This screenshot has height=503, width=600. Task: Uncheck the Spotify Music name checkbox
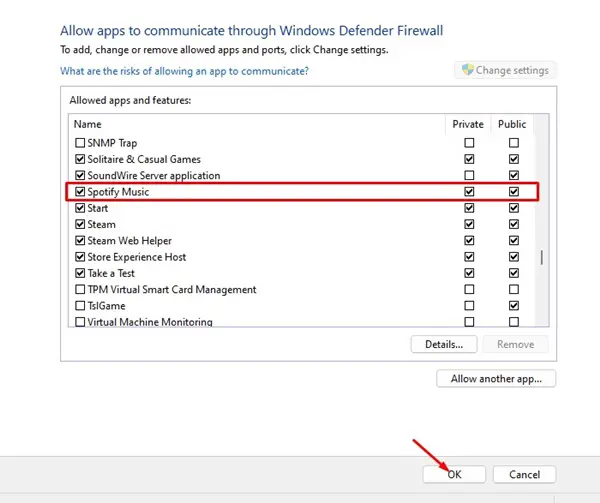pyautogui.click(x=80, y=192)
